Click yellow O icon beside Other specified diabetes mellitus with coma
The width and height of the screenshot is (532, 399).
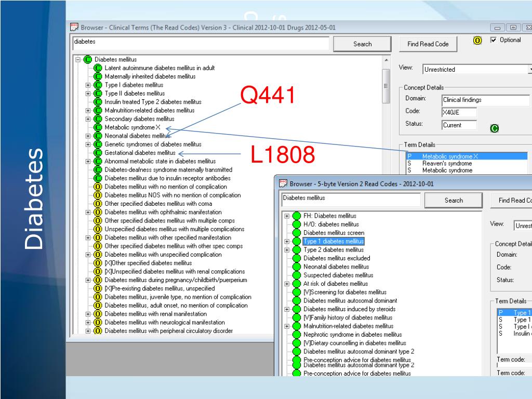97,204
